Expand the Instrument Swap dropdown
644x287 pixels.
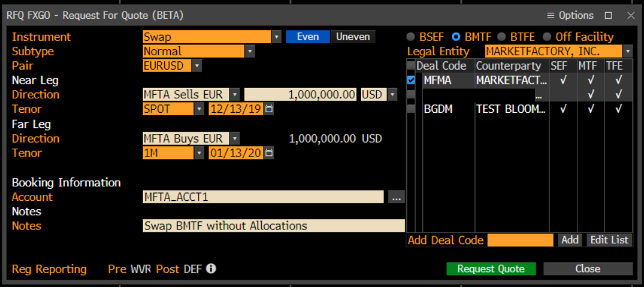click(277, 37)
